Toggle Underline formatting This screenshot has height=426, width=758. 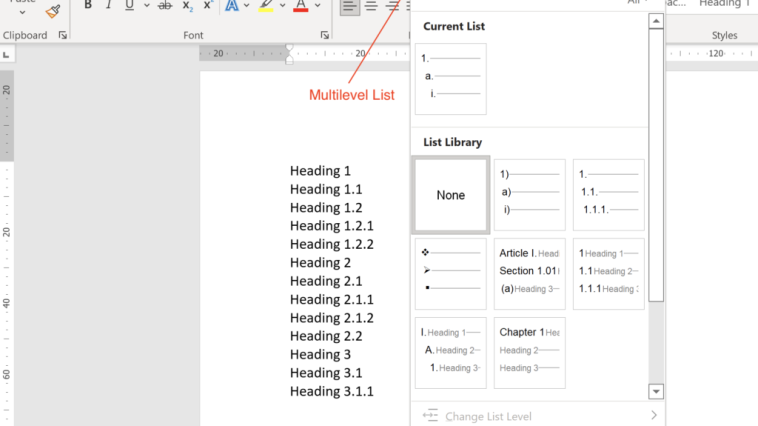click(x=129, y=5)
